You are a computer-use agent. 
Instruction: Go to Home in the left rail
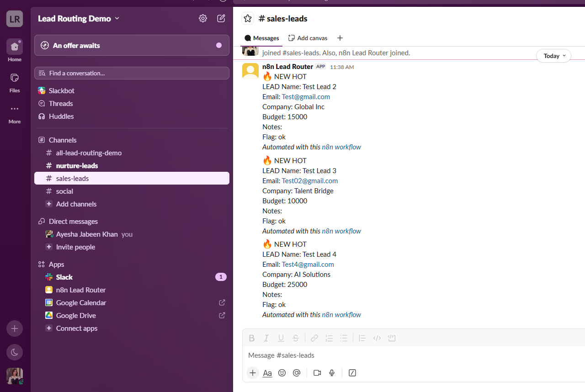point(15,51)
